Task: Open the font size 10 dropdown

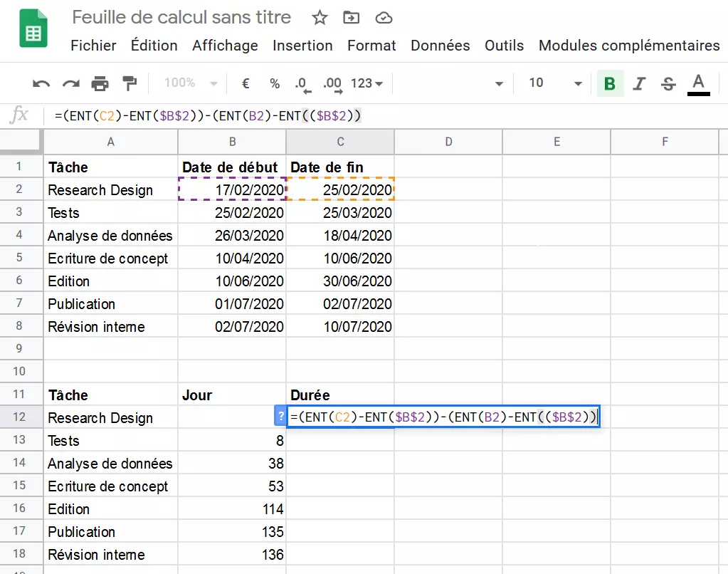Action: 555,83
